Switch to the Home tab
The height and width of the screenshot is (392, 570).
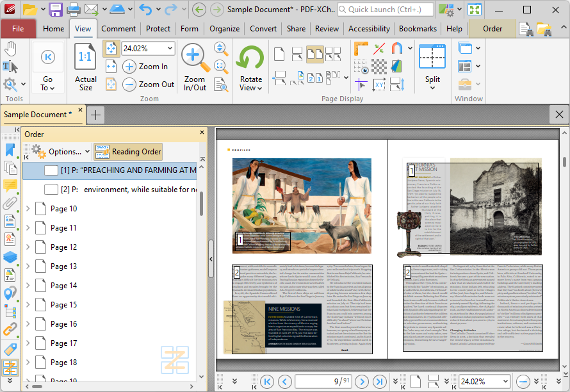(x=53, y=29)
